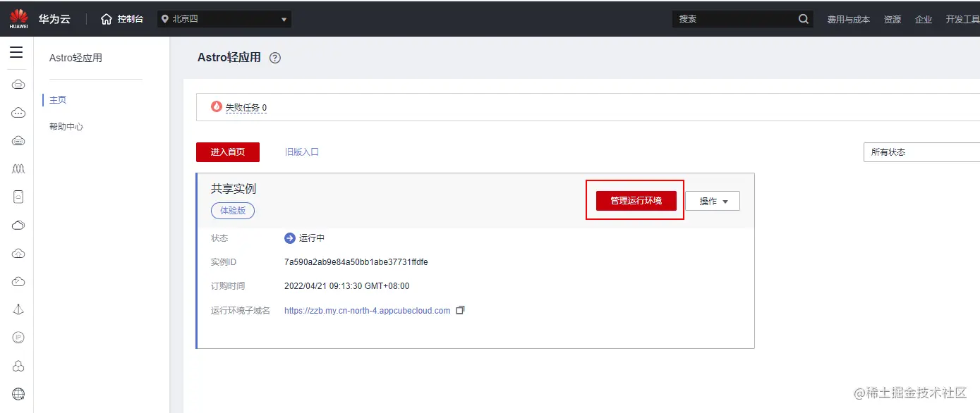Viewport: 980px width, 413px height.
Task: Click the instance ID 7a590a2ab9e84a50bb1abe37731ffdfe
Action: pyautogui.click(x=356, y=262)
